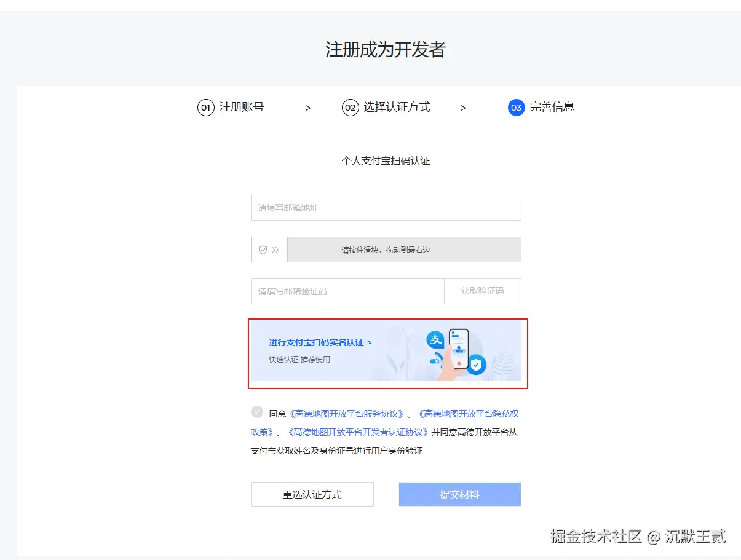Open the 进行支付宝扫码实名认证 link
Viewport: 741px width, 560px height.
(x=320, y=342)
